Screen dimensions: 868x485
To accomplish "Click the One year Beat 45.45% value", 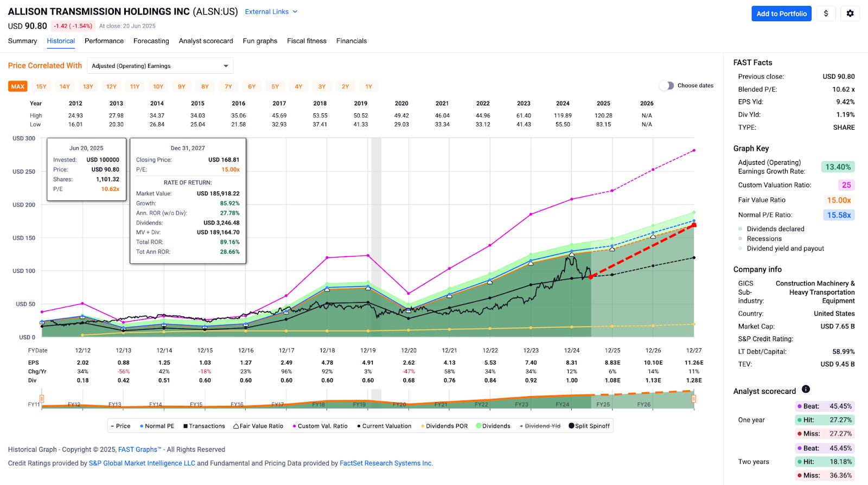I will [x=840, y=406].
